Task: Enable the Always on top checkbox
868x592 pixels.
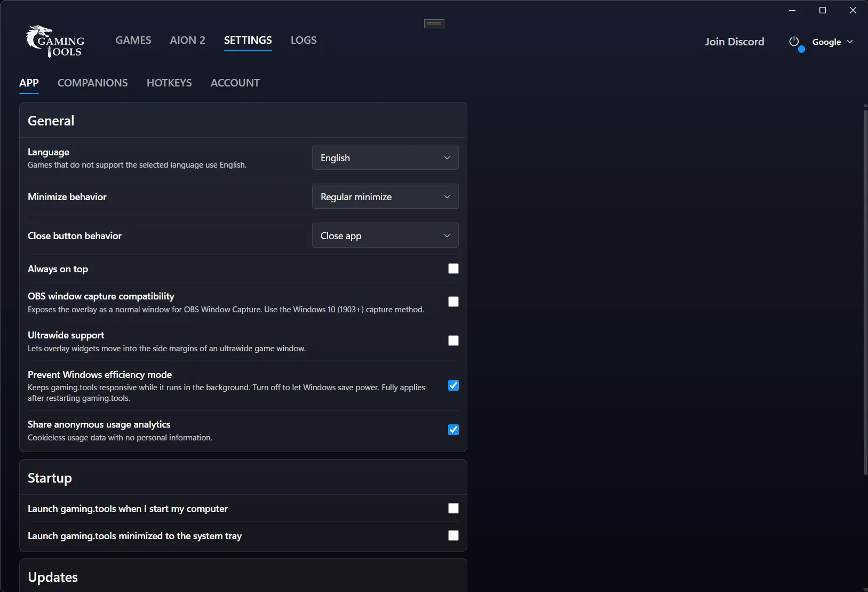Action: pyautogui.click(x=453, y=269)
